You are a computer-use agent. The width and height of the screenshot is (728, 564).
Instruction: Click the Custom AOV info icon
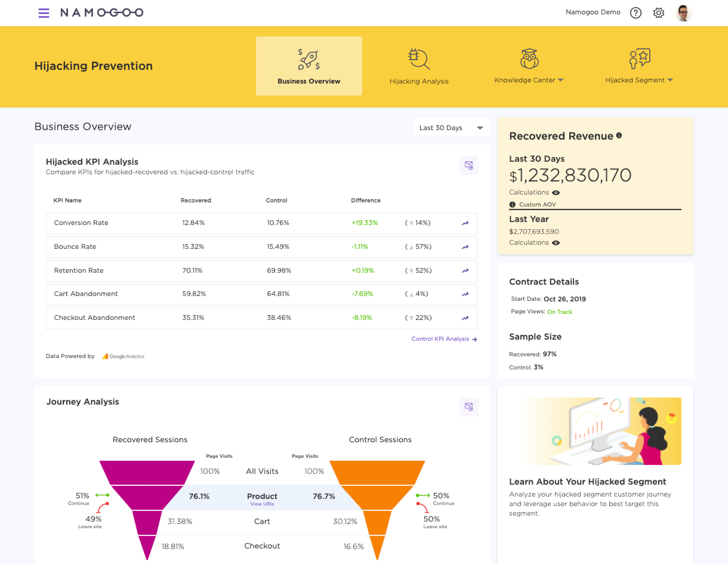[x=512, y=204]
